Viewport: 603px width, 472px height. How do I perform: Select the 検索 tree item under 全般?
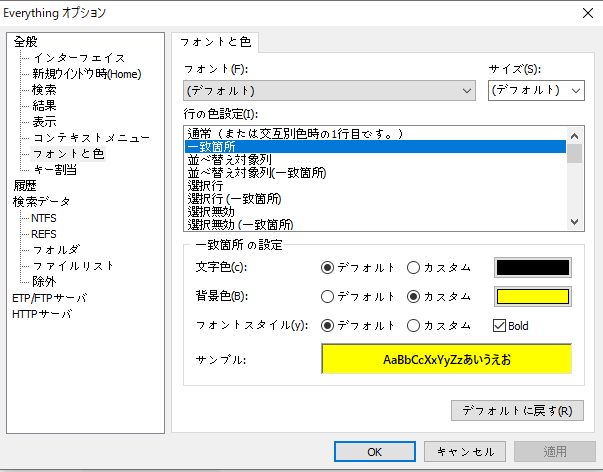click(44, 90)
